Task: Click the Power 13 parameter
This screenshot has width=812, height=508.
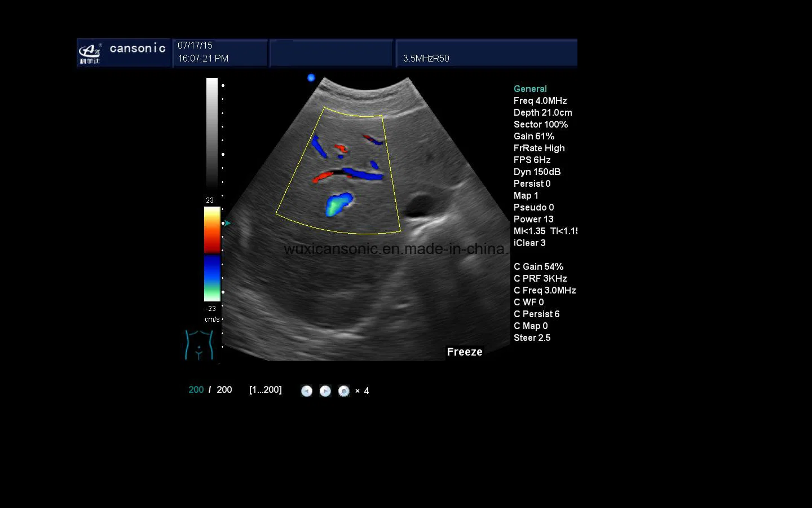Action: coord(533,219)
